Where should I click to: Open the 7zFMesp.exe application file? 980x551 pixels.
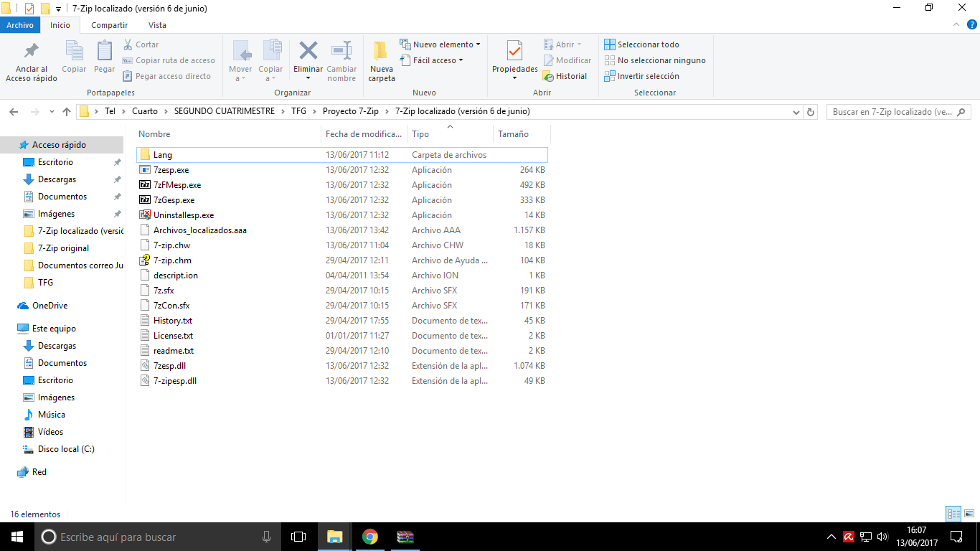pos(176,185)
